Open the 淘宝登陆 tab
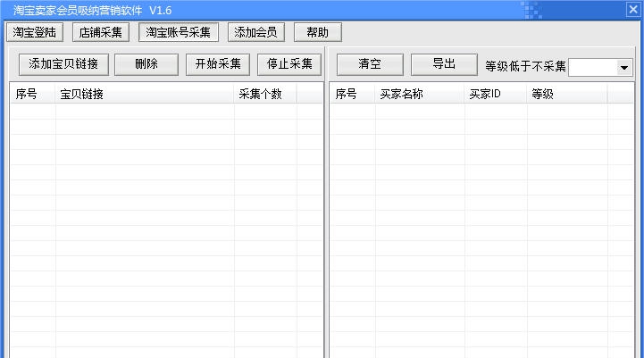Image resolution: width=644 pixels, height=358 pixels. [35, 32]
